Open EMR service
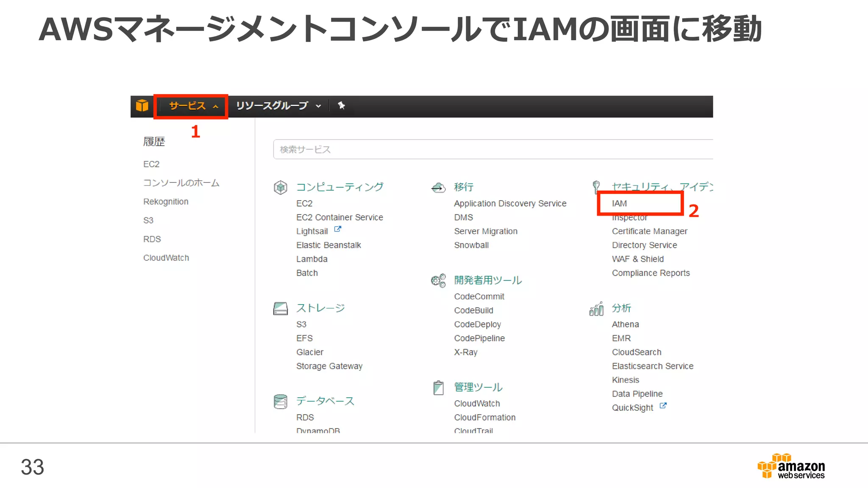 [x=621, y=338]
